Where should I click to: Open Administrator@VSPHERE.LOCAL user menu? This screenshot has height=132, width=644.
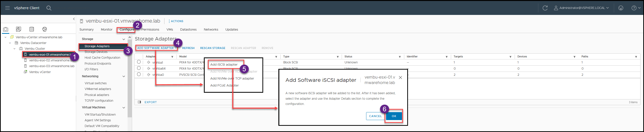point(581,8)
